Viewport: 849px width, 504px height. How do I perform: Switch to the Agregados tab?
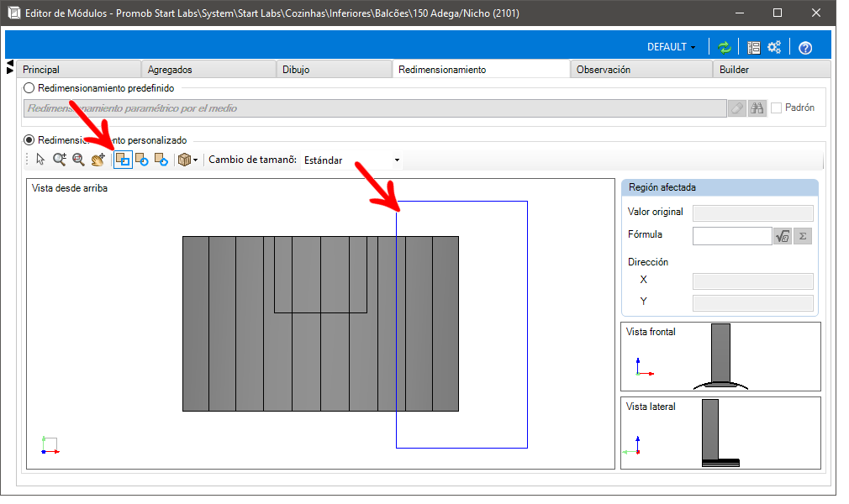[x=208, y=69]
